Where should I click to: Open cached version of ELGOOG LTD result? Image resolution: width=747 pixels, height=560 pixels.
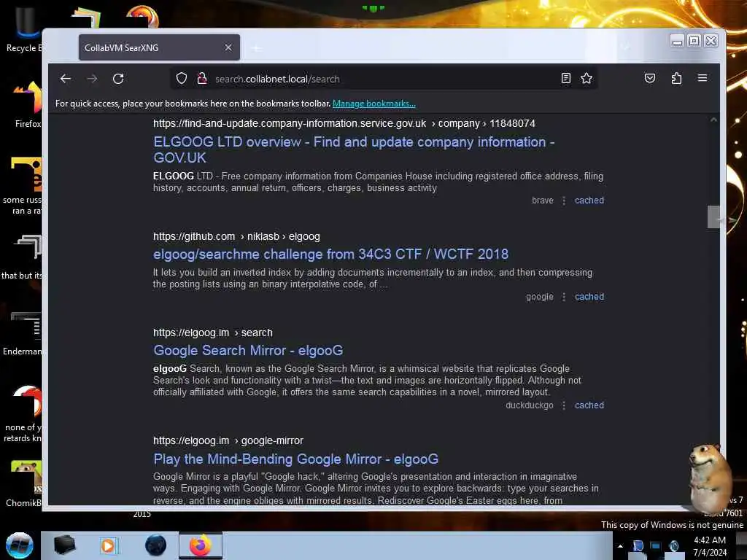click(589, 201)
